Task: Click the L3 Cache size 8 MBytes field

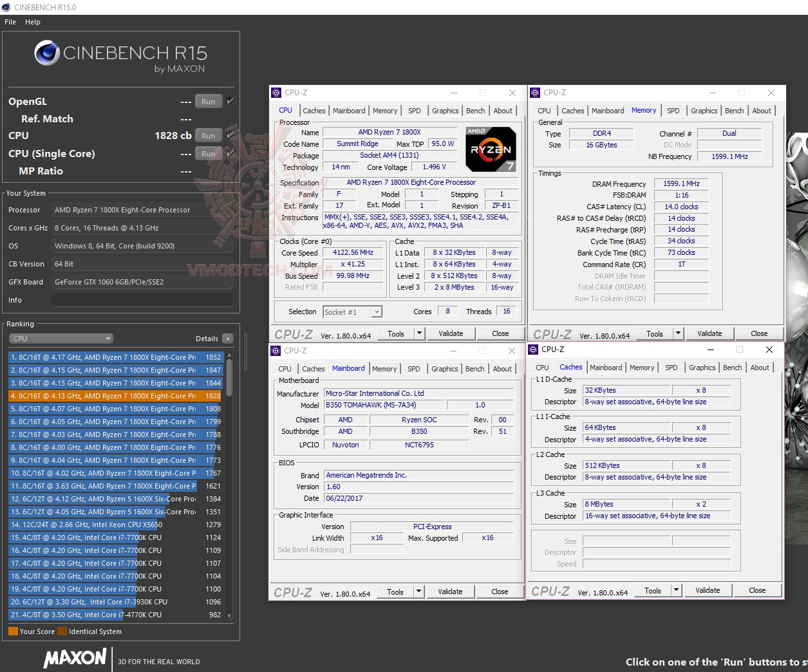Action: [627, 505]
